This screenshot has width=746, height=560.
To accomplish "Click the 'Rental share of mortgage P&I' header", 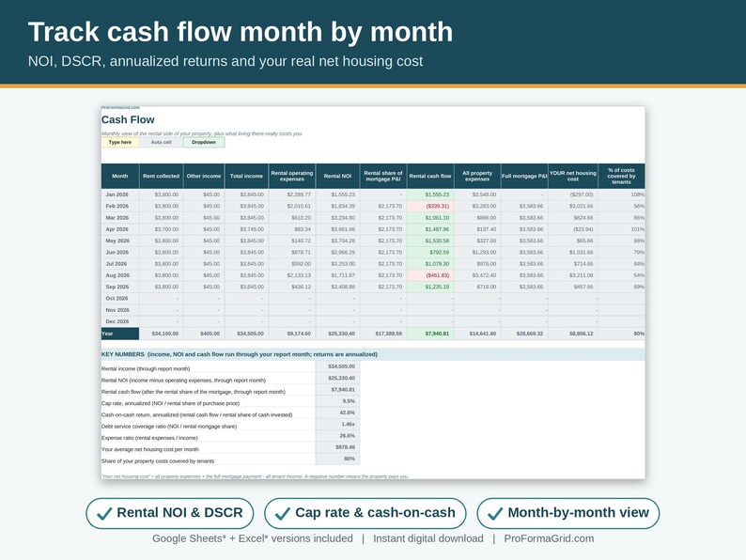I will click(383, 176).
